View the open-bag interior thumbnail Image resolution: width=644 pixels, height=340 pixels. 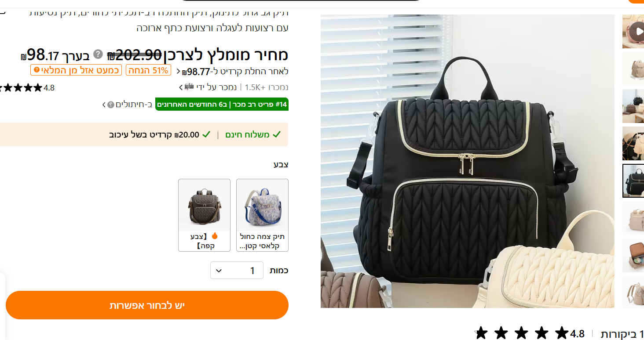click(x=633, y=256)
